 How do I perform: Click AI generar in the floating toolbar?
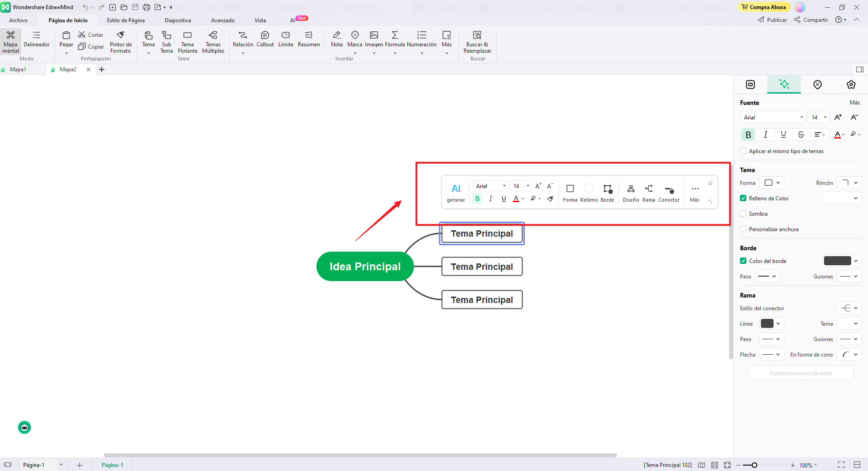[456, 192]
